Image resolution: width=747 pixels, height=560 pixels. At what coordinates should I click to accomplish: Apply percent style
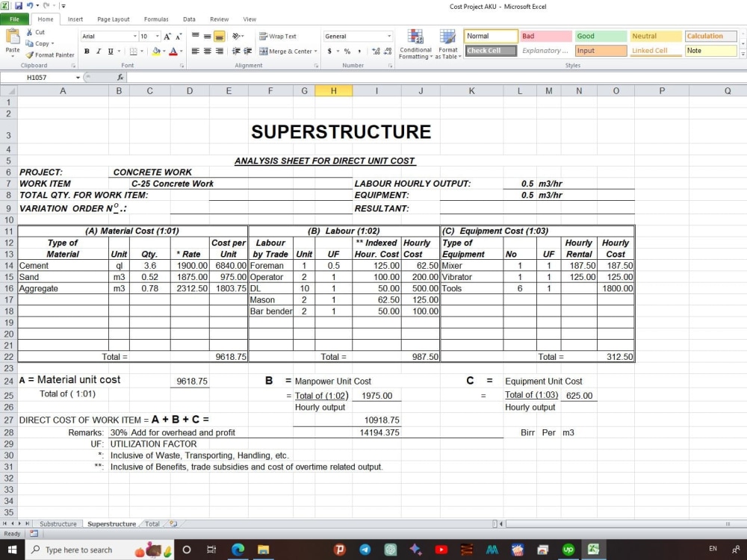pyautogui.click(x=347, y=51)
